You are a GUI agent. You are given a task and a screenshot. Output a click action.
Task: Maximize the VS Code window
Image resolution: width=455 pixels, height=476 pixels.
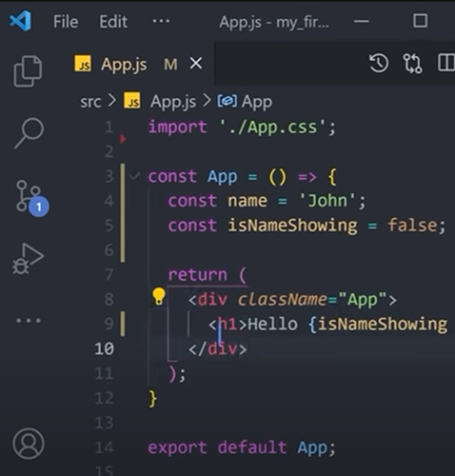(420, 21)
